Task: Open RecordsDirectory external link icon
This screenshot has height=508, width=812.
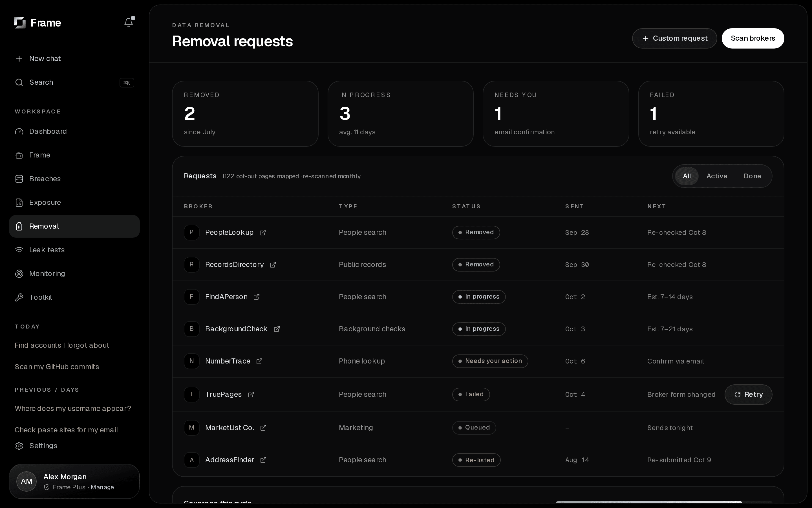Action: click(x=273, y=265)
